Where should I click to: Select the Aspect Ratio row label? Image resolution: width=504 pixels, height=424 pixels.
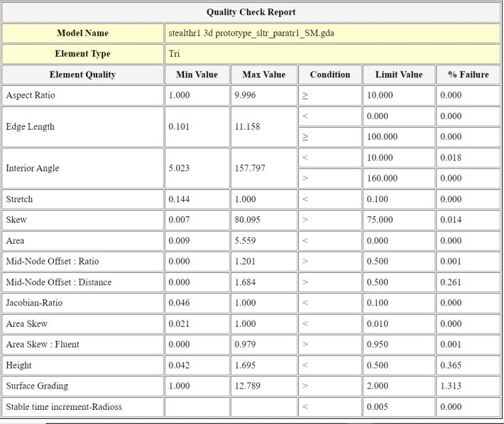click(31, 95)
